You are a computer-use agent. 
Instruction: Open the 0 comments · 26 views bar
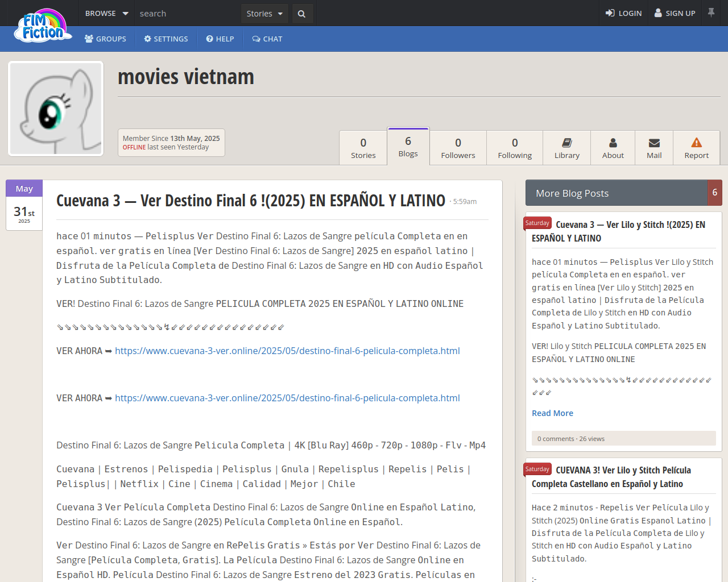click(x=624, y=438)
